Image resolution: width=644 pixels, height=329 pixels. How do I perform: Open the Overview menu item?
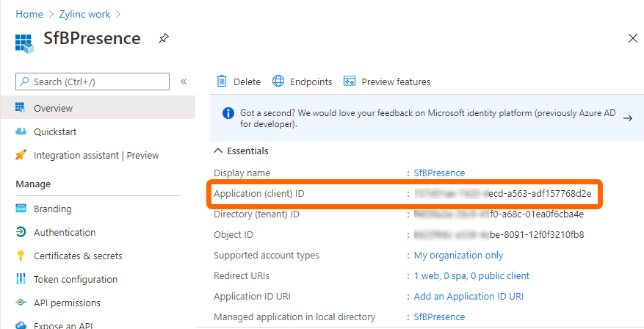point(98,108)
